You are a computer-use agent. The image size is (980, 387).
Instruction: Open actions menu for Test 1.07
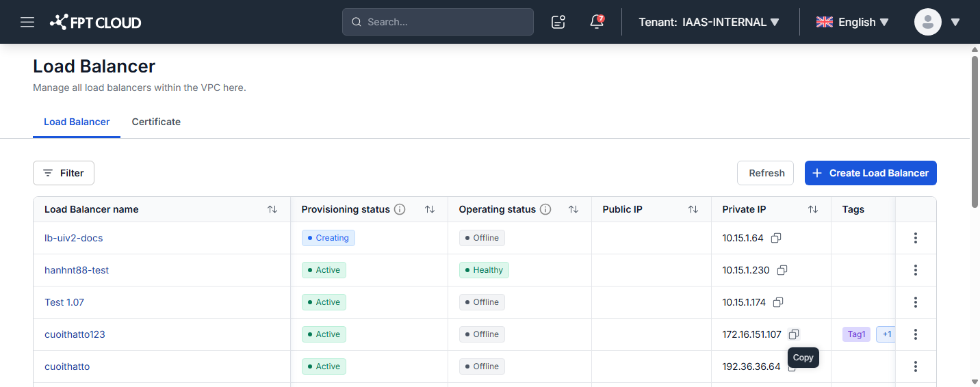coord(916,302)
